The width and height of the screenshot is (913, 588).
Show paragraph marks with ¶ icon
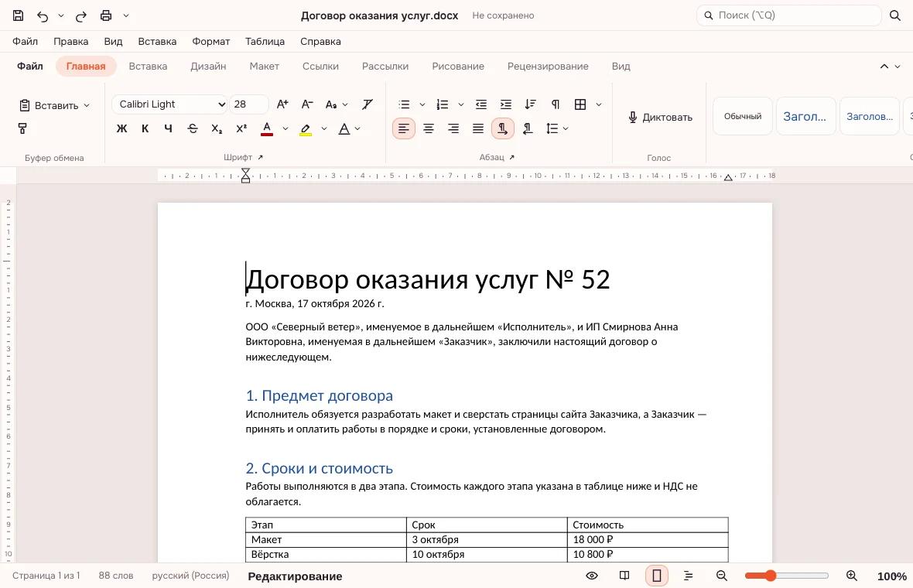pyautogui.click(x=556, y=104)
